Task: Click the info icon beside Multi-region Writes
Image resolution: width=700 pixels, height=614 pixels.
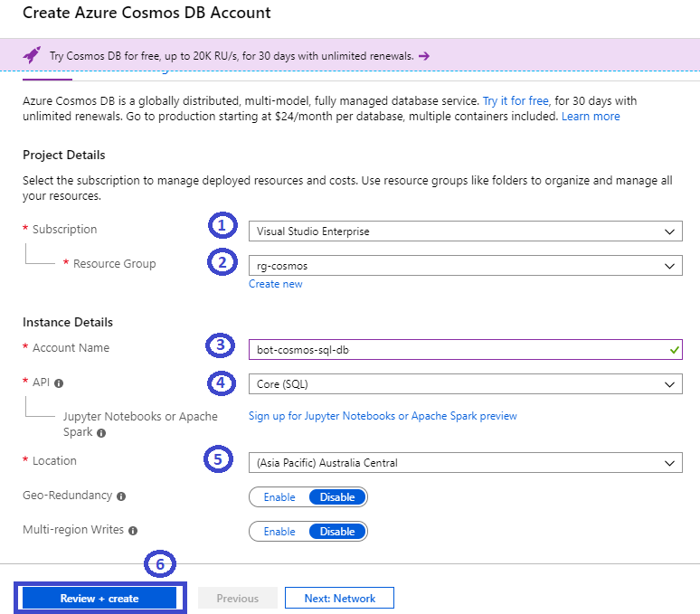Action: [x=133, y=531]
